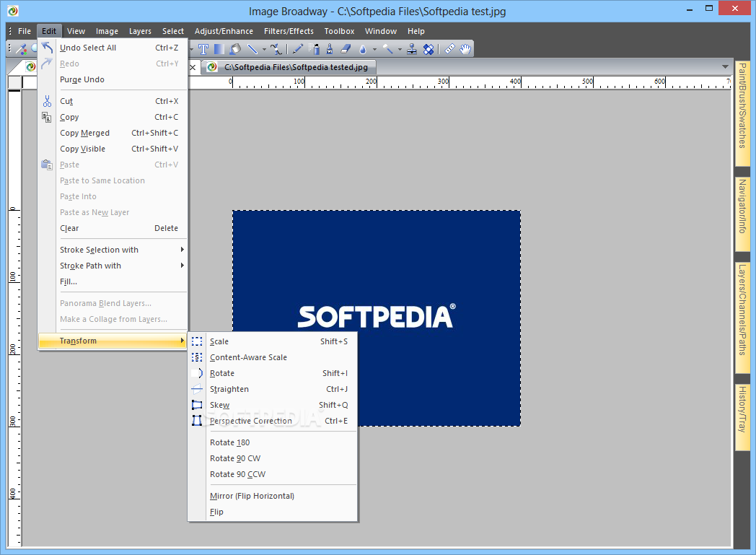This screenshot has height=555, width=756.
Task: Open the Window menu
Action: tap(381, 31)
